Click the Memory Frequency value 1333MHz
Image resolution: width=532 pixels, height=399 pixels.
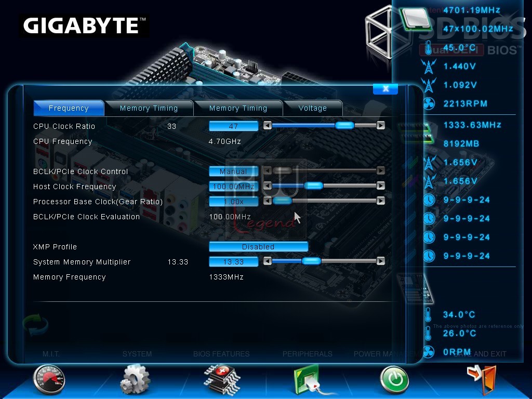[227, 277]
